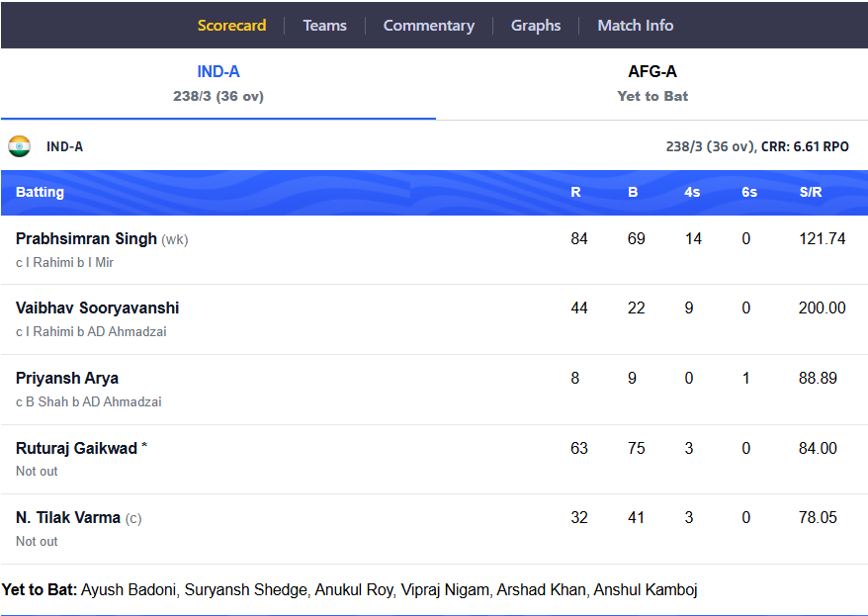
Task: View the Graphs tab
Action: pyautogui.click(x=536, y=26)
